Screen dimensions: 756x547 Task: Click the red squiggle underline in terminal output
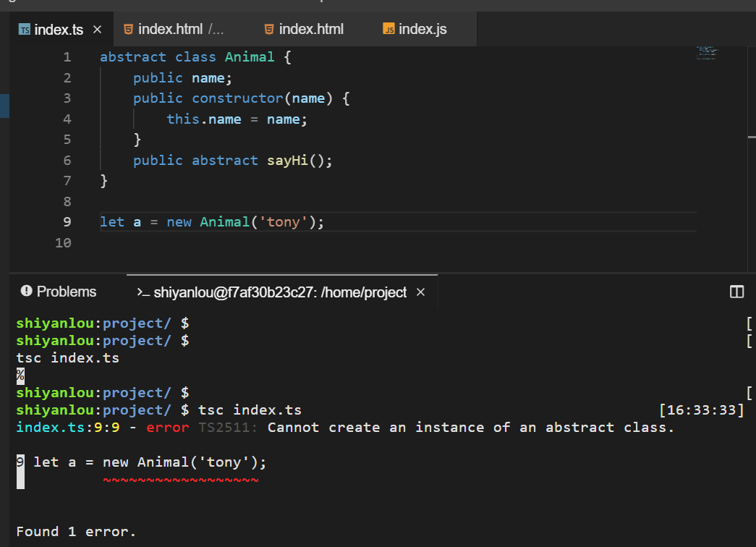point(181,480)
